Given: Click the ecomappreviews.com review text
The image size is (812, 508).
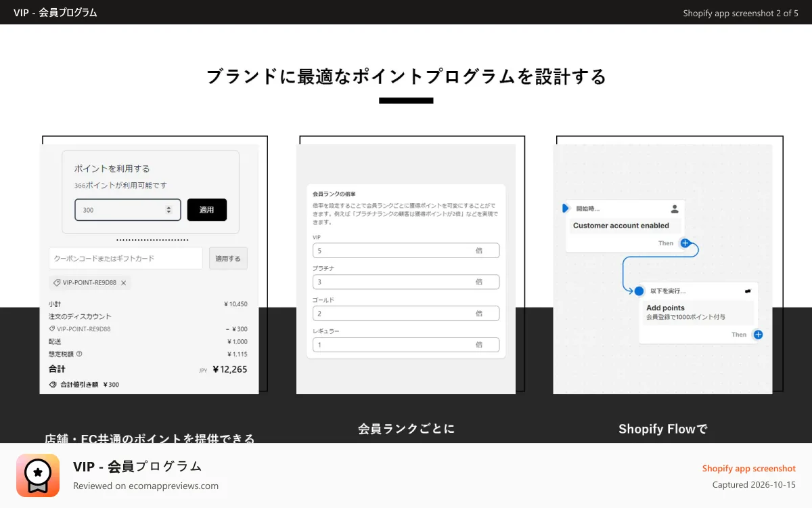Looking at the screenshot, I should tap(145, 486).
